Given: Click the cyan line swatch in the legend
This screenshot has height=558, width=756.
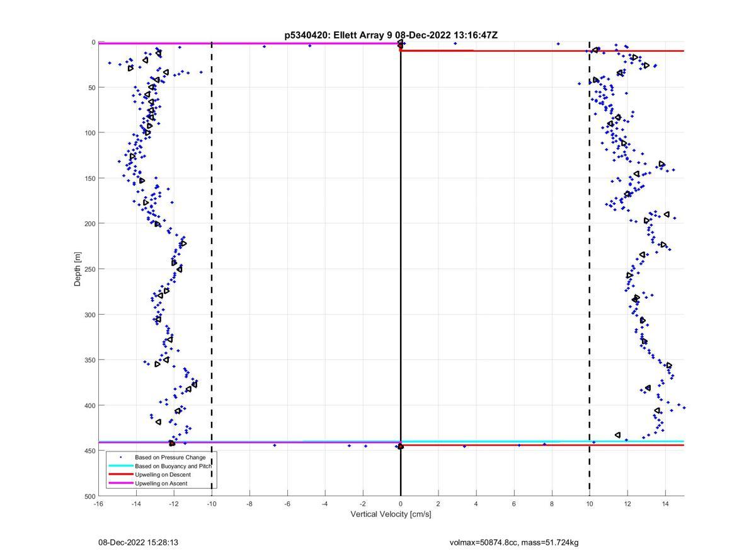Looking at the screenshot, I should 120,465.
